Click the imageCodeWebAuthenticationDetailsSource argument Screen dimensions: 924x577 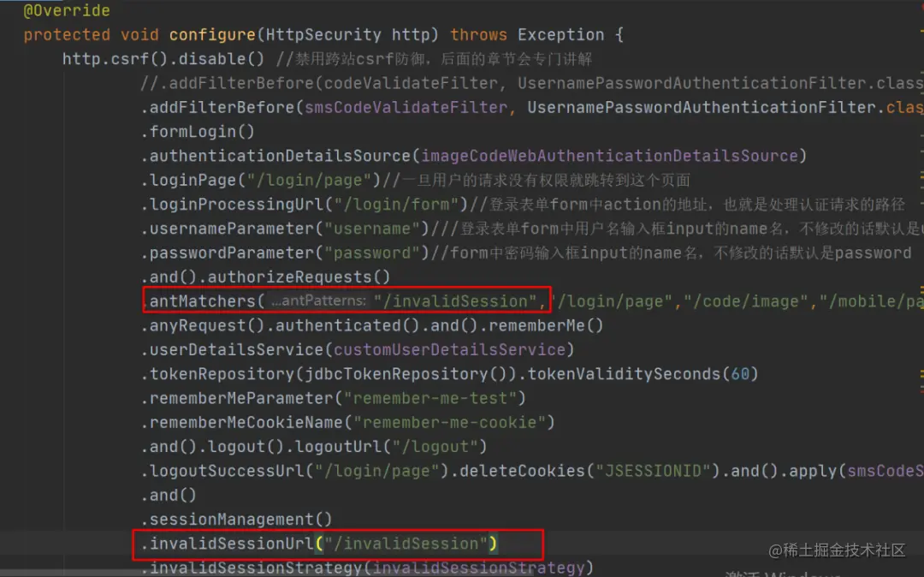click(x=609, y=155)
